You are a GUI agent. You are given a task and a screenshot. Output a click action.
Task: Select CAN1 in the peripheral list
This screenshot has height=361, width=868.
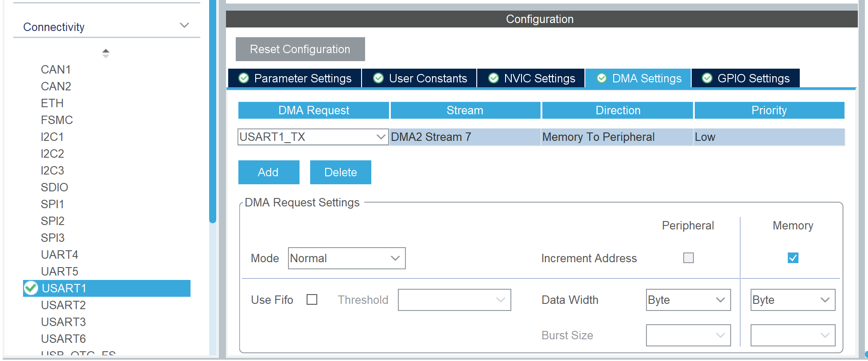(56, 70)
